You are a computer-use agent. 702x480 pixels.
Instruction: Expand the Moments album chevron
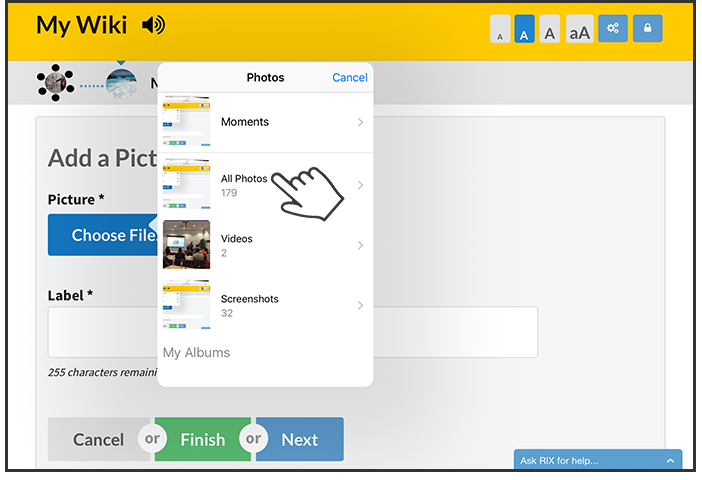tap(360, 122)
